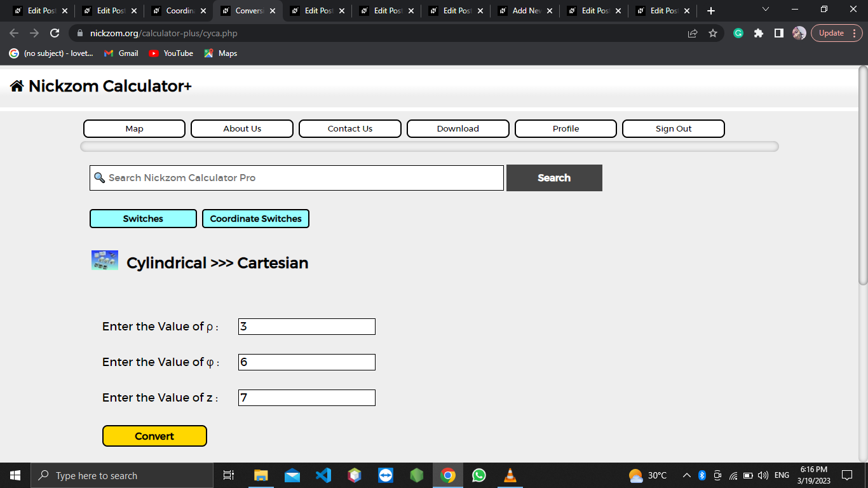Open the Maps bookmark
This screenshot has height=488, width=868.
(220, 53)
